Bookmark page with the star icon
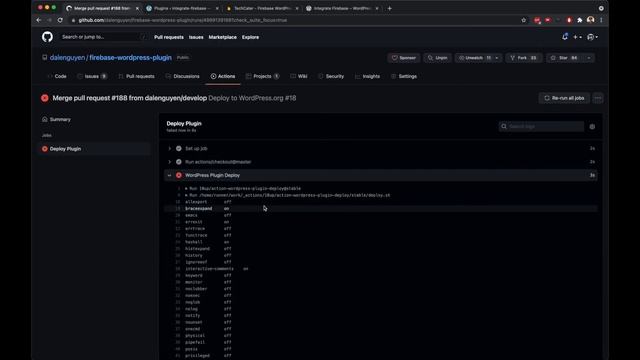The image size is (640, 360). 524,20
